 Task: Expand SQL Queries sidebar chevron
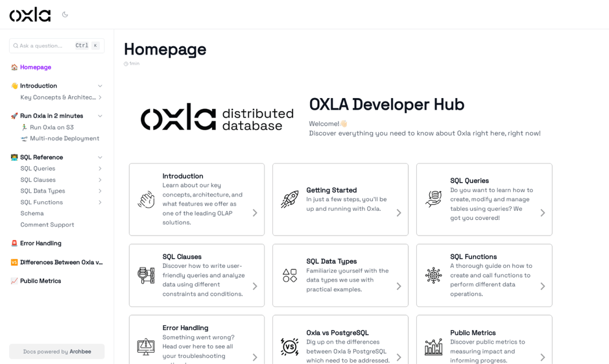pos(100,168)
